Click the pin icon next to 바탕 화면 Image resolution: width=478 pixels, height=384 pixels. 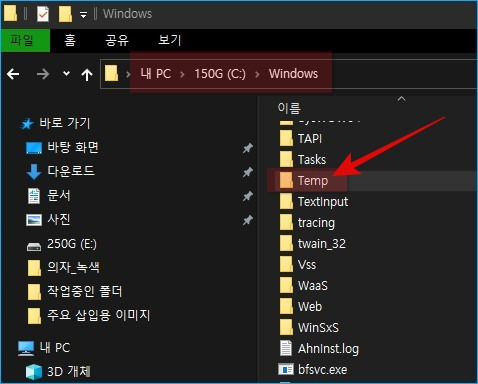(x=248, y=148)
